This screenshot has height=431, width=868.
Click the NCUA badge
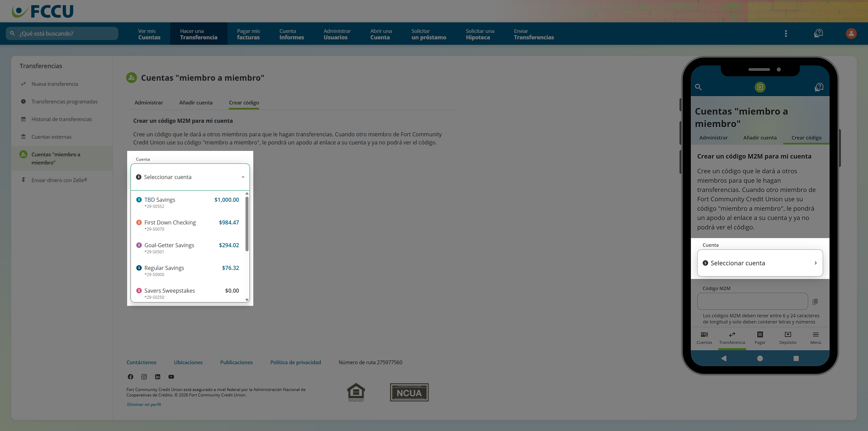click(409, 392)
